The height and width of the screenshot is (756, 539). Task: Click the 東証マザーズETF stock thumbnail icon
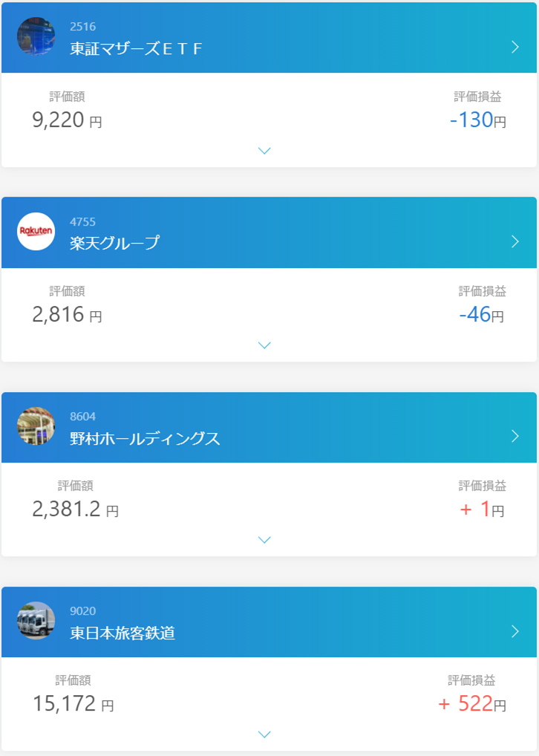click(36, 37)
